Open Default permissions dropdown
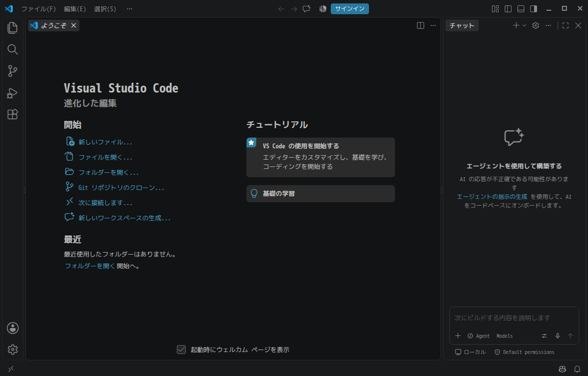This screenshot has width=588, height=376. 524,352
